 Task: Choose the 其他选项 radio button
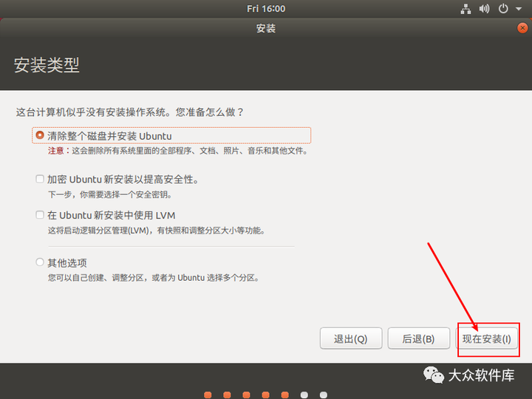(40, 262)
